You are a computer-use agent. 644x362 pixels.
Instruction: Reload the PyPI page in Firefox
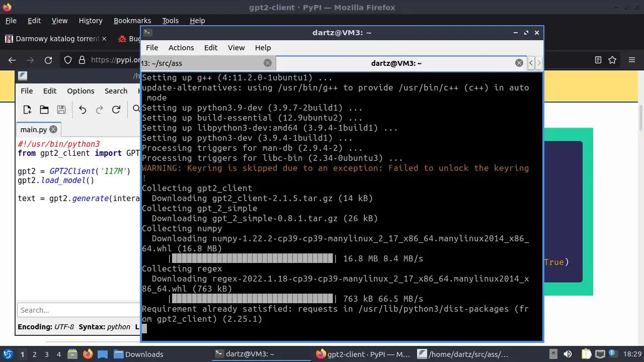48,60
